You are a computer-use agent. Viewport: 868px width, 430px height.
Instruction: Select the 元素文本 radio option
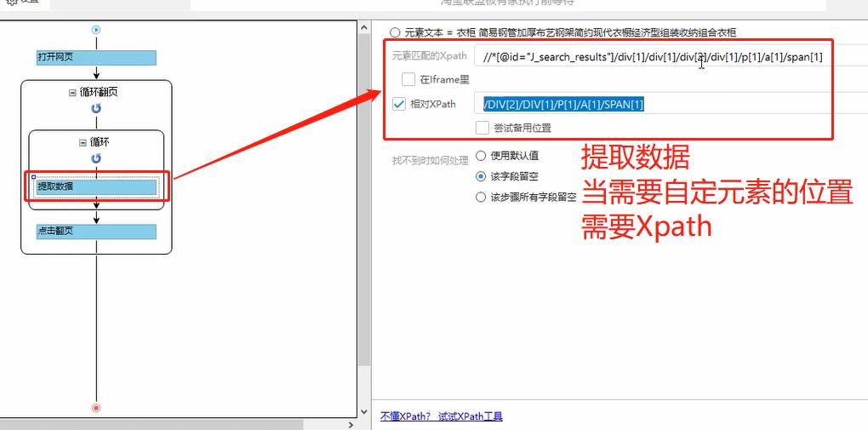(x=394, y=32)
